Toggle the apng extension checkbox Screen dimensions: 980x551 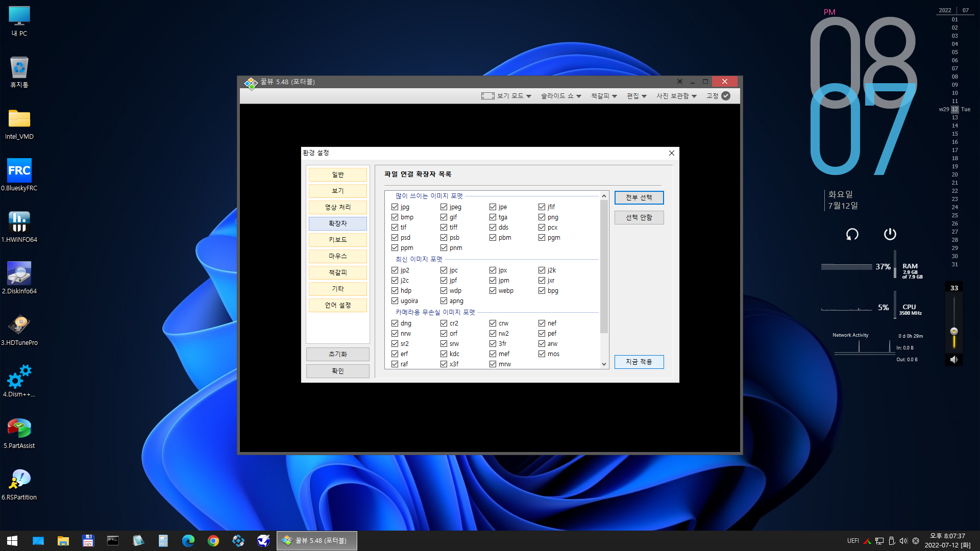pos(444,301)
